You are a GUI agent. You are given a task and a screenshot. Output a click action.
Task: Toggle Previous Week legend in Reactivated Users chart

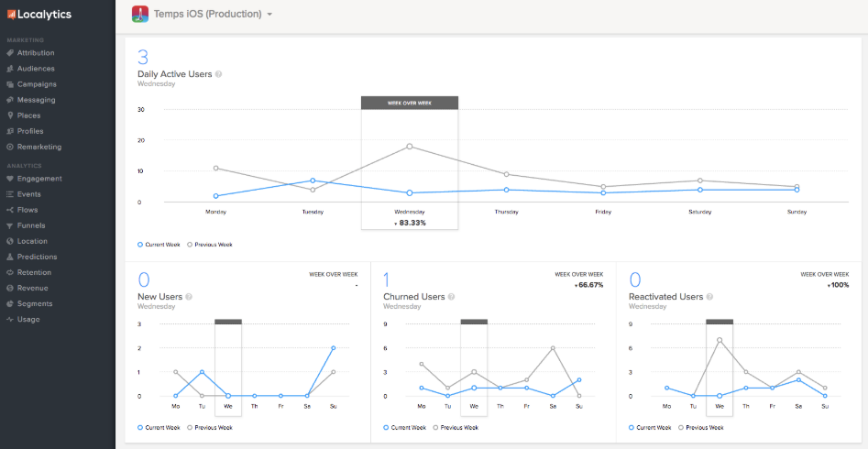pos(701,427)
